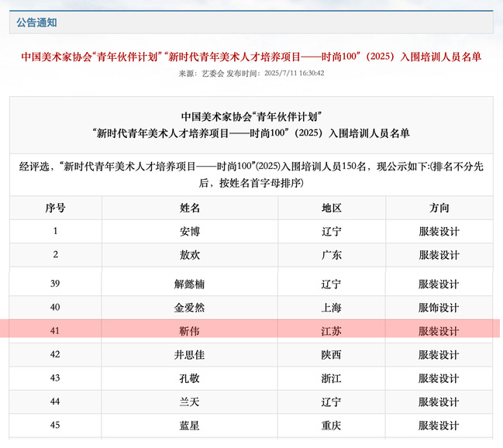The height and width of the screenshot is (448, 503).
Task: Click the 姓名 column header
Action: (x=190, y=208)
